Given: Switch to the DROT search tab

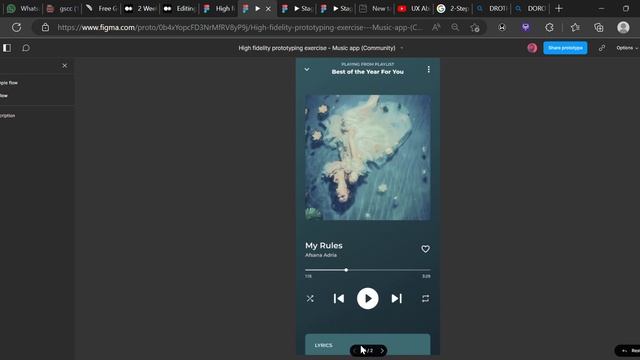Looking at the screenshot, I should pos(491,9).
